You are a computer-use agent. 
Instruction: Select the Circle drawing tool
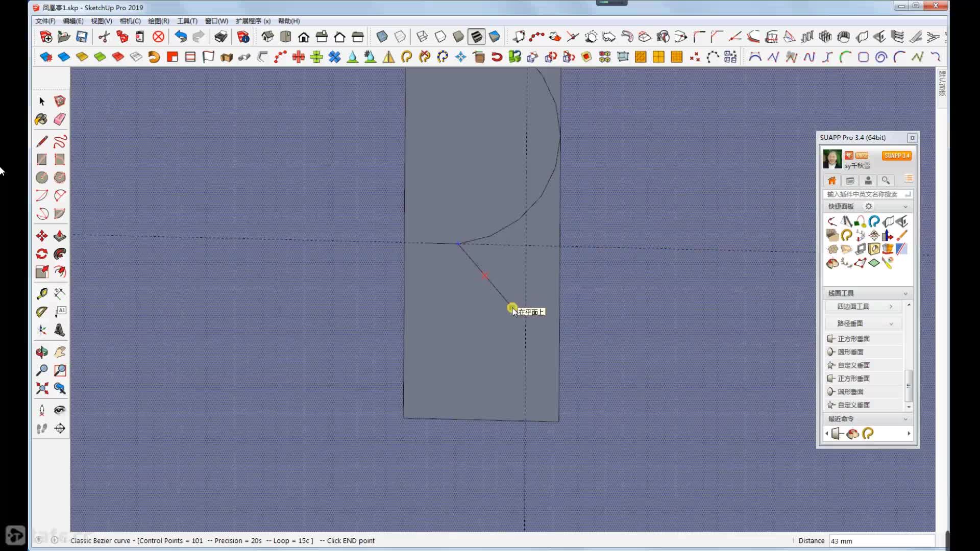42,178
